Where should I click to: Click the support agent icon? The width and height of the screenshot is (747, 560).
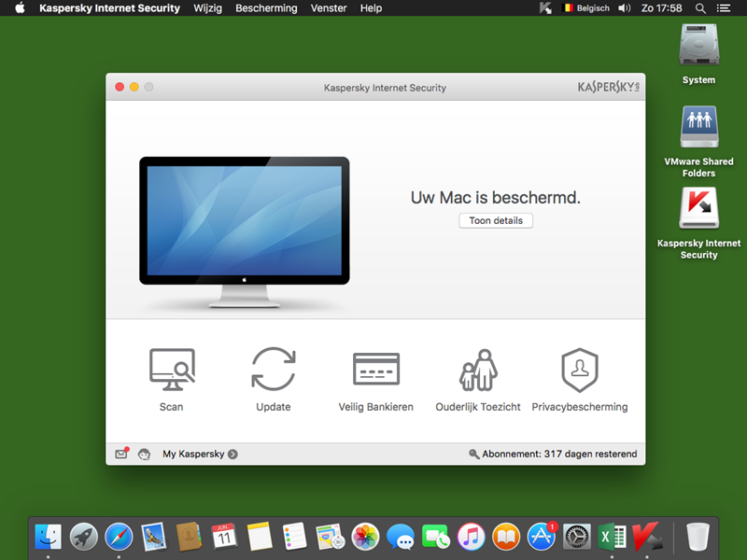(144, 455)
